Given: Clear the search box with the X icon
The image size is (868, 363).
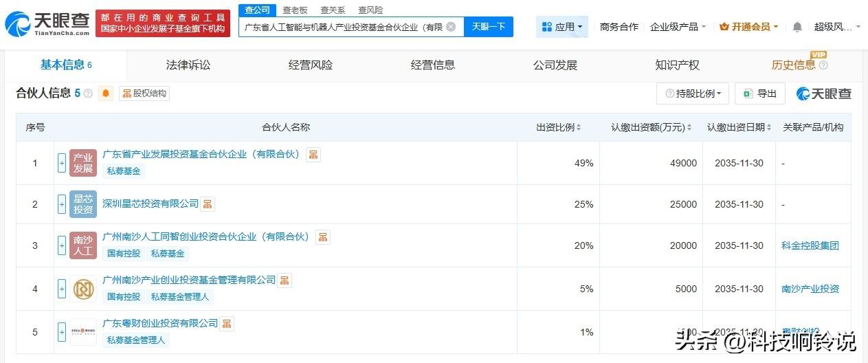Looking at the screenshot, I should [x=451, y=27].
